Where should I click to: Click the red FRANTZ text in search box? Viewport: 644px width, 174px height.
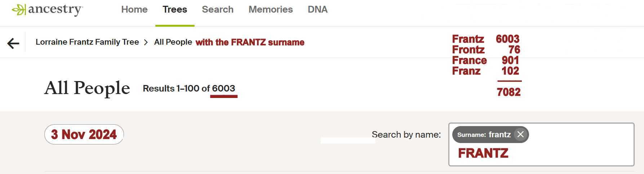483,153
